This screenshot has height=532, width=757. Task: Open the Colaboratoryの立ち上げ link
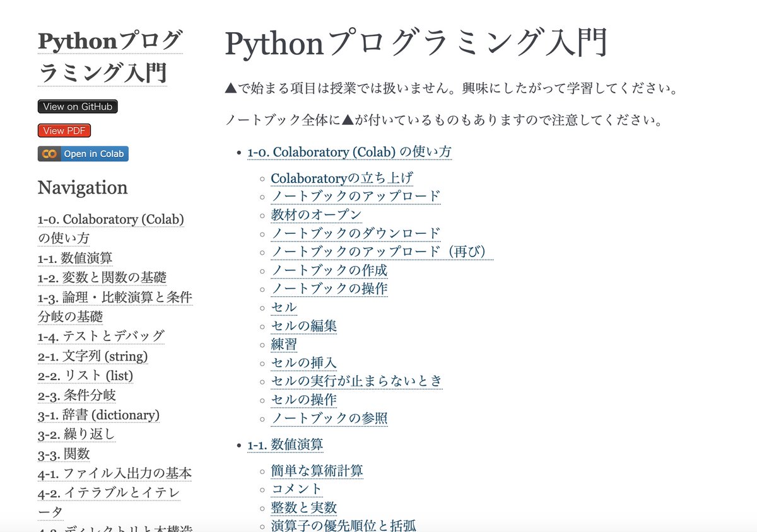[341, 178]
